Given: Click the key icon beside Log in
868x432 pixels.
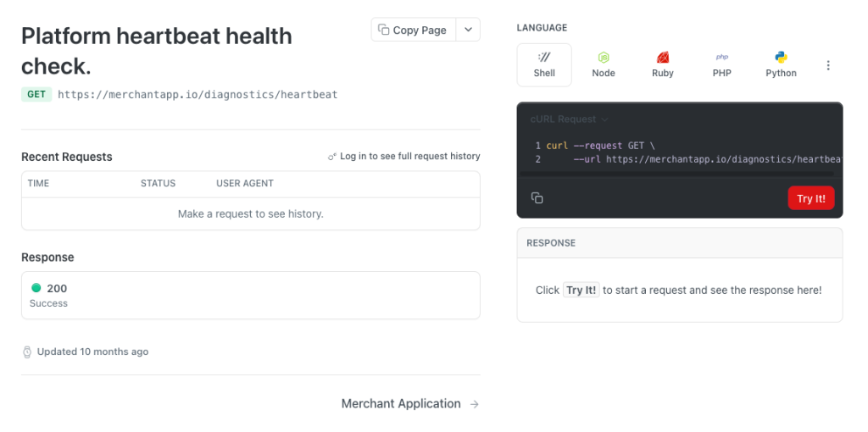Looking at the screenshot, I should (x=332, y=157).
